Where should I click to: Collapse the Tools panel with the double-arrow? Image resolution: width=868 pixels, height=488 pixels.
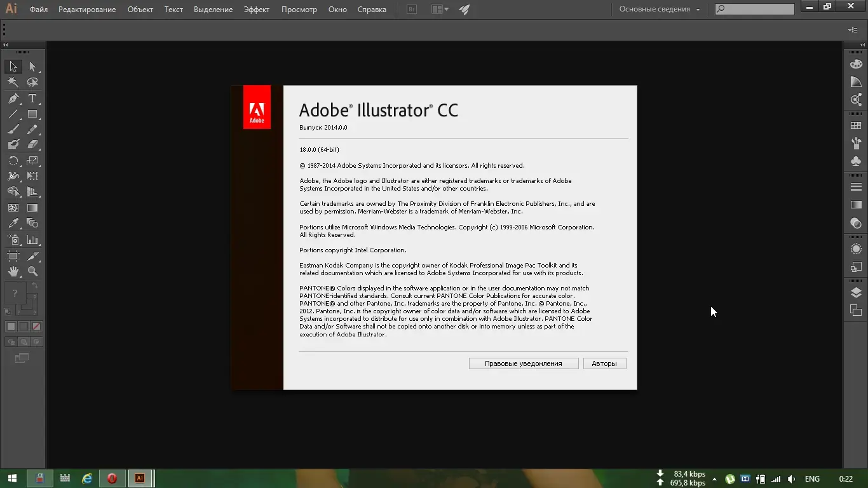click(4, 45)
